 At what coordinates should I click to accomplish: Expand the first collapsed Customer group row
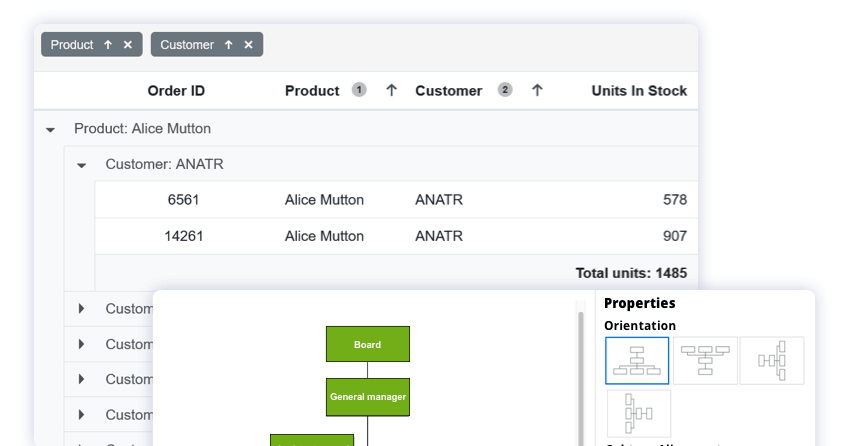tap(82, 309)
